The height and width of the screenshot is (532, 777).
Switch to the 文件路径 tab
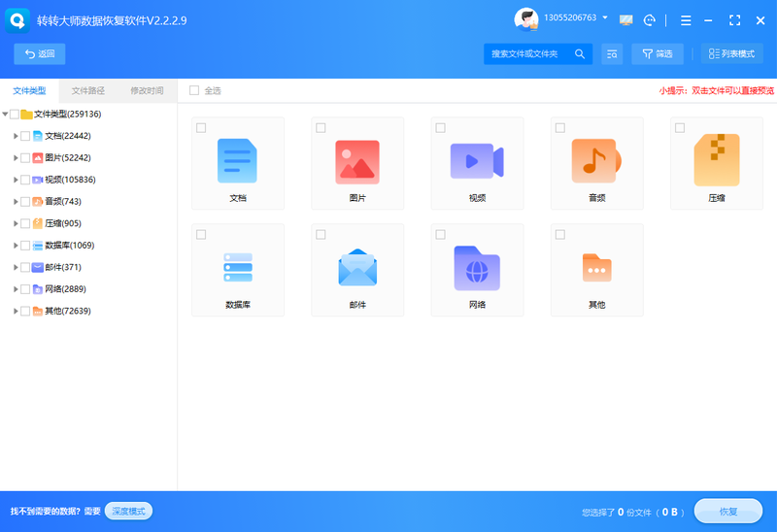(x=88, y=90)
